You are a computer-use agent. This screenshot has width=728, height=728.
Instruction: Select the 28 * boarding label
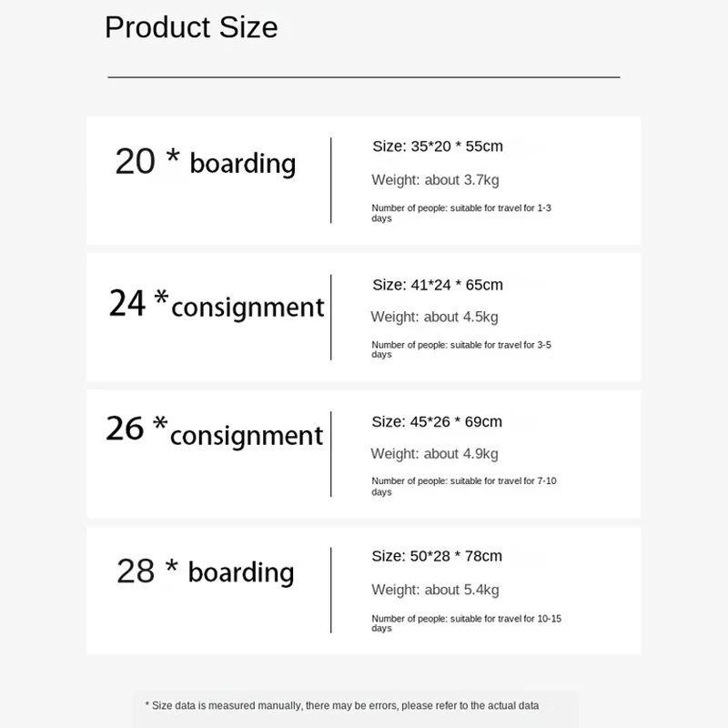pos(206,571)
